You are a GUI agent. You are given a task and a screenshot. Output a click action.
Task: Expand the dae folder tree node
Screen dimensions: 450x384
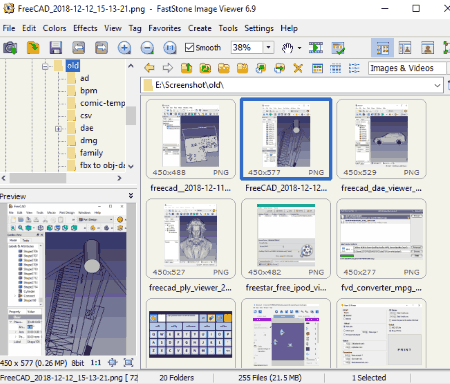coord(58,128)
